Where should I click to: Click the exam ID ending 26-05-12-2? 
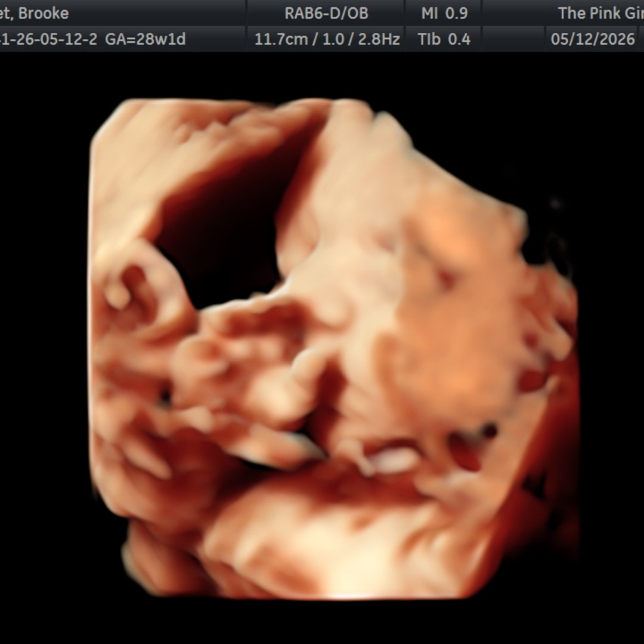point(49,39)
